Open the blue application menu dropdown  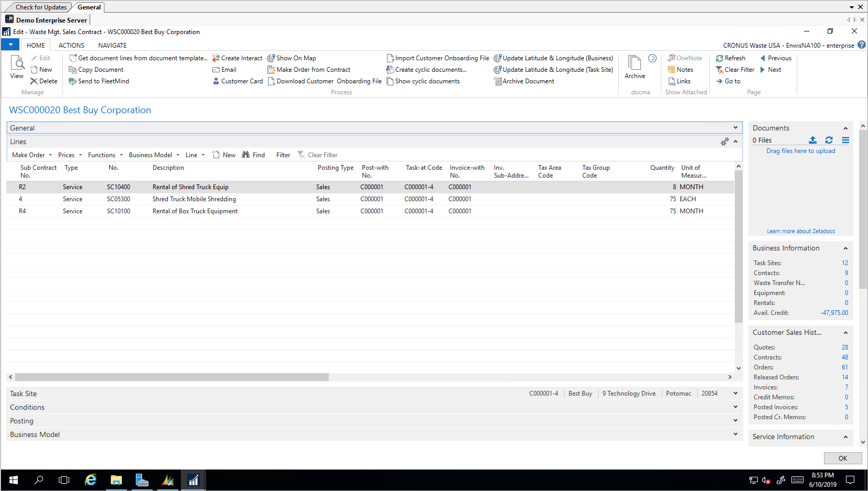(x=10, y=45)
